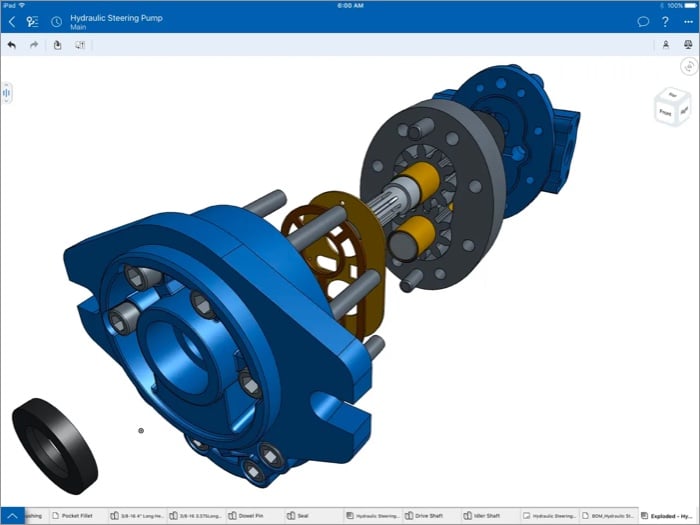Click the Right face of the view cube
Screen dimensions: 700x525
coord(683,111)
